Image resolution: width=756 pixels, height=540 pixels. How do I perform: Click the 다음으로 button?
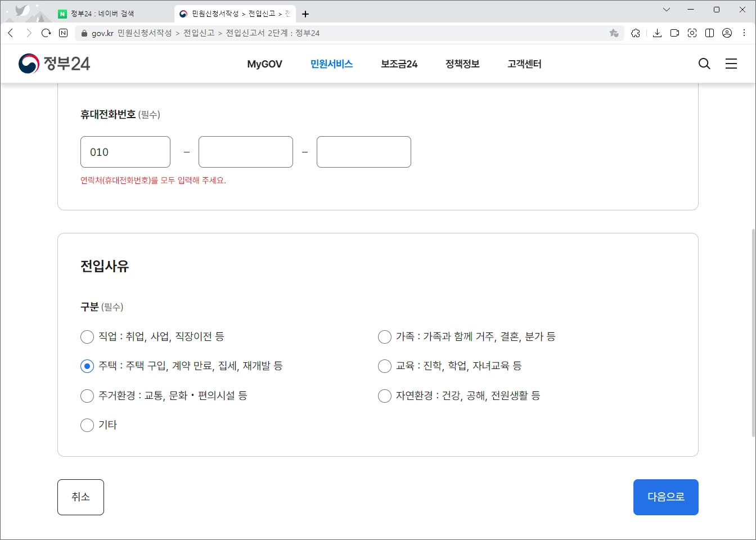665,497
